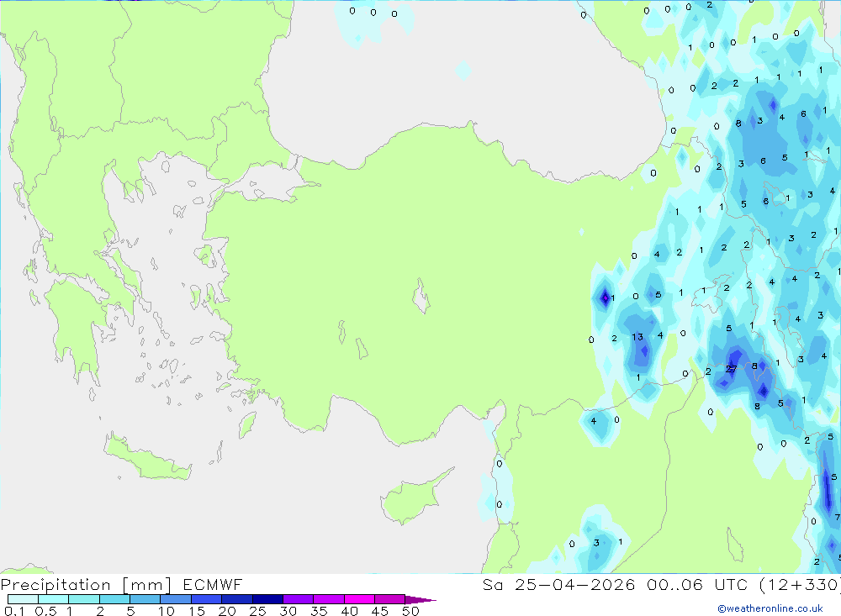
Task: Click the 40–45 mm magenta legend swatch
Action: pyautogui.click(x=359, y=599)
